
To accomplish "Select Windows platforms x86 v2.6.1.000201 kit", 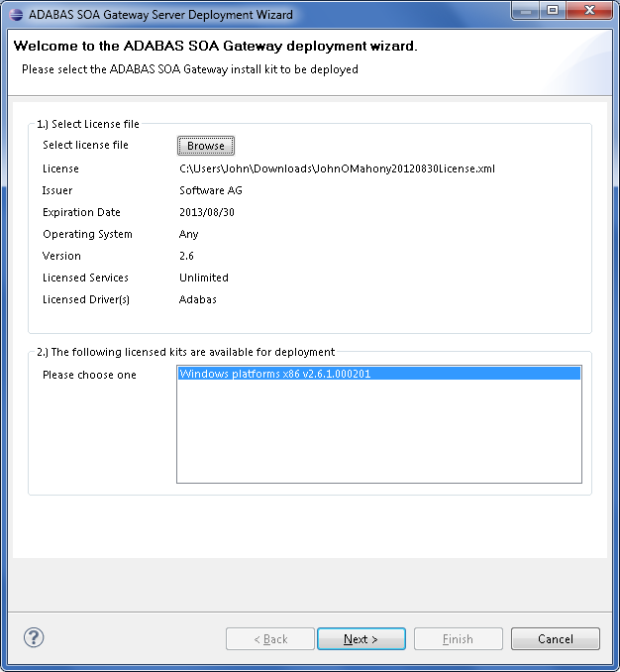I will (379, 374).
